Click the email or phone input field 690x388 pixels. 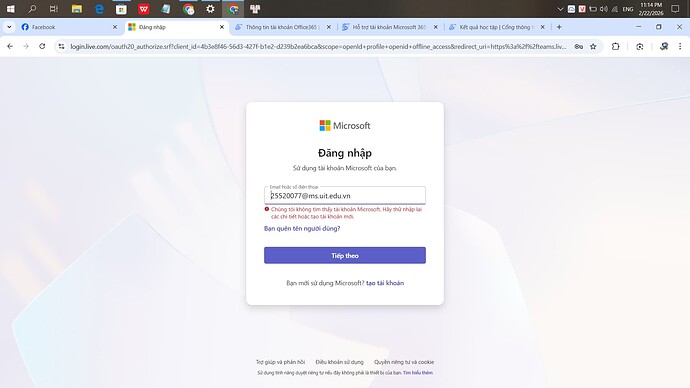345,195
